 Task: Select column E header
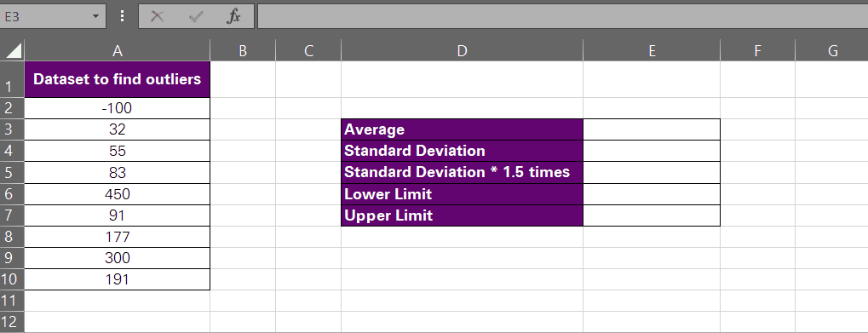pos(652,51)
